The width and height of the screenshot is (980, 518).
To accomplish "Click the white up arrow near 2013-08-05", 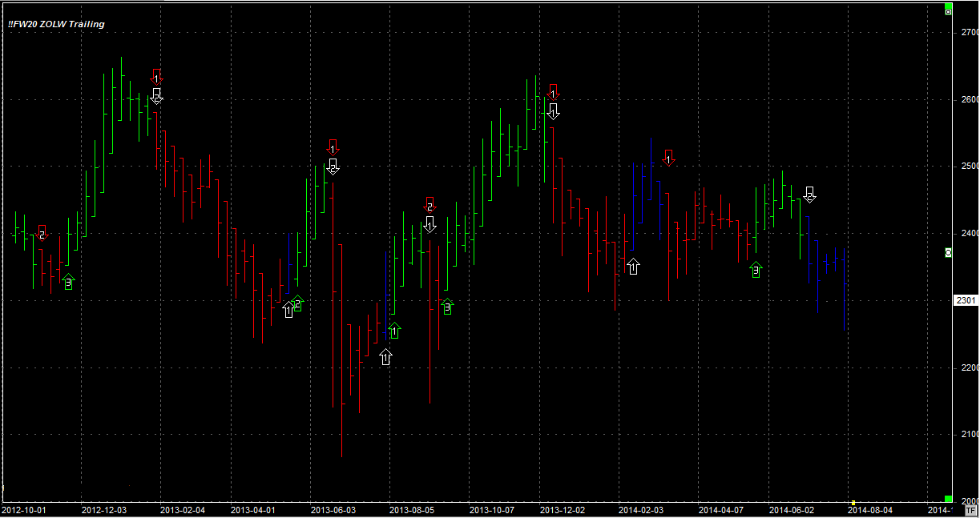I will coord(386,357).
